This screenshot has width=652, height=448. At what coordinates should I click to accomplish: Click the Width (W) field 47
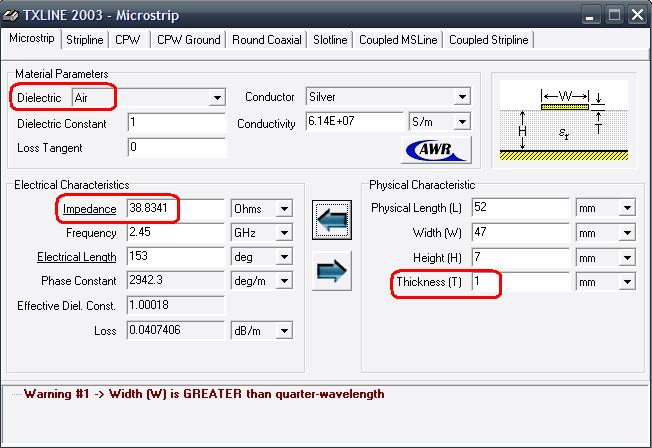[x=521, y=232]
